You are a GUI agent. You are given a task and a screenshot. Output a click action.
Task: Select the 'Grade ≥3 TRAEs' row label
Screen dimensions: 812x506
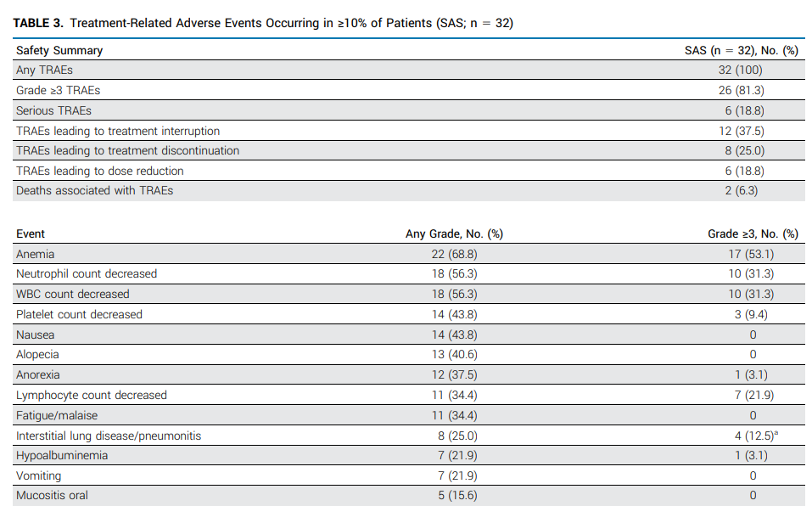58,90
